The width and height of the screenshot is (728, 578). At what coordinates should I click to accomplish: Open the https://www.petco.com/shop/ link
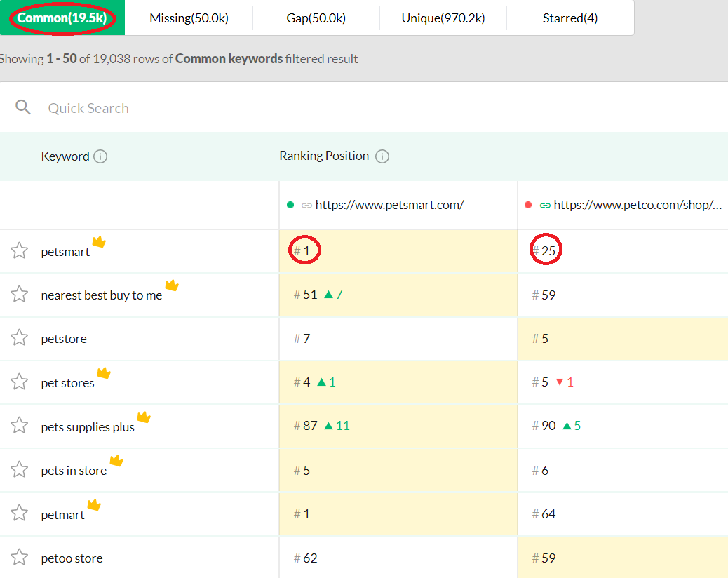click(638, 205)
